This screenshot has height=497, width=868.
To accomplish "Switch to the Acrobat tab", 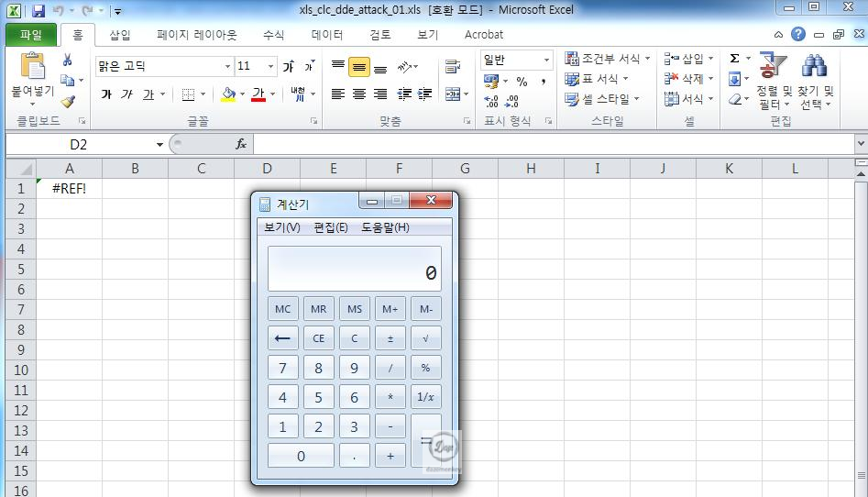I will (484, 35).
